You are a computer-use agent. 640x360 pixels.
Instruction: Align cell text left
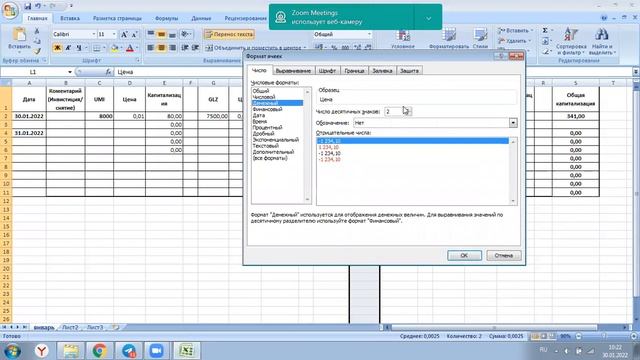coord(151,48)
